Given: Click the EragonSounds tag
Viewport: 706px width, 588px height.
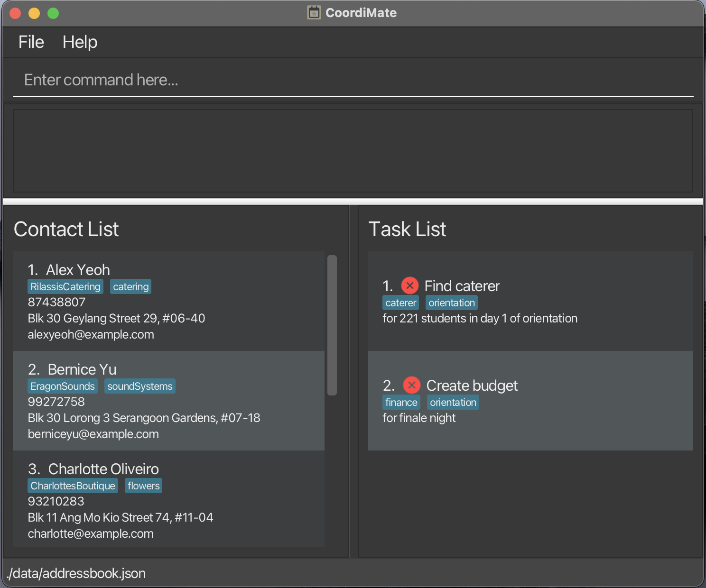Looking at the screenshot, I should click(x=63, y=386).
